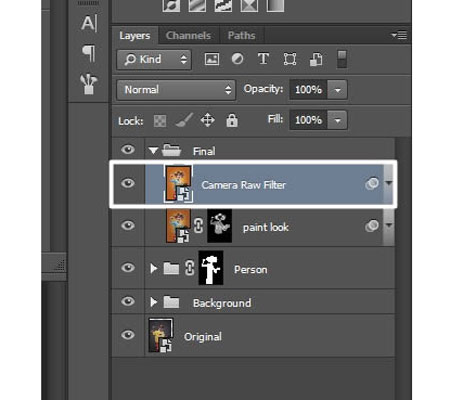Click Camera Raw Filter smart filter indicator icon
This screenshot has height=400, width=450.
[372, 183]
